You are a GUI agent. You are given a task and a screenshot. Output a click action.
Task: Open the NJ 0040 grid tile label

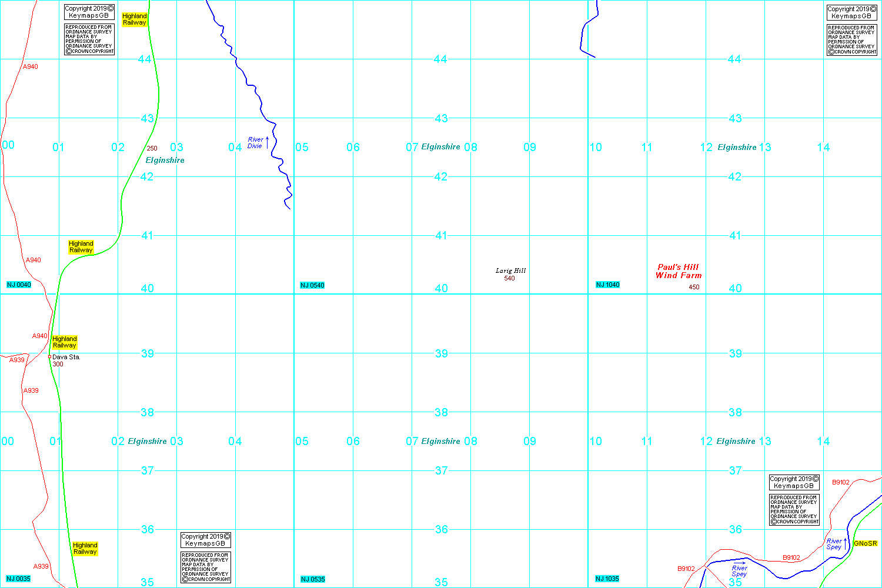coord(19,285)
